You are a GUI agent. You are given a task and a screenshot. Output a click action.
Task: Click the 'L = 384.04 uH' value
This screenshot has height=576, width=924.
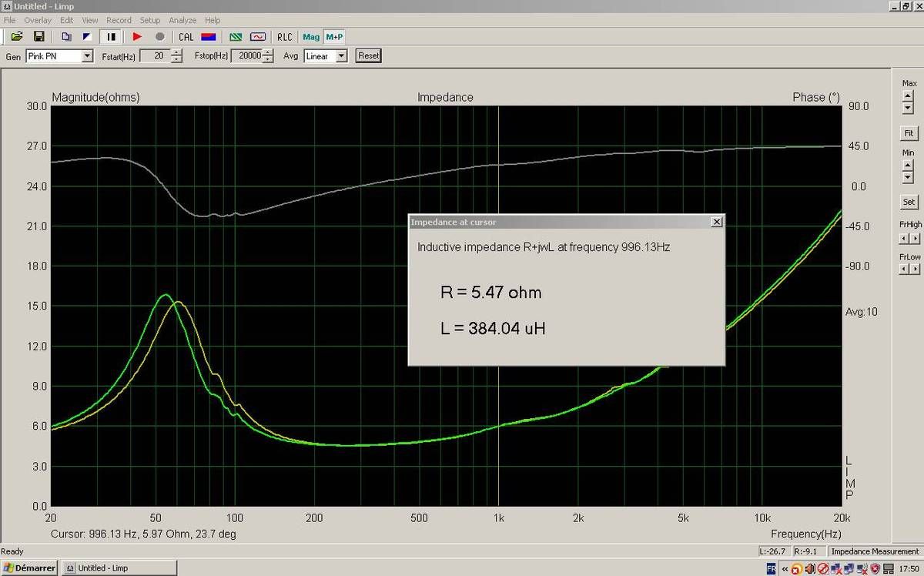point(494,328)
